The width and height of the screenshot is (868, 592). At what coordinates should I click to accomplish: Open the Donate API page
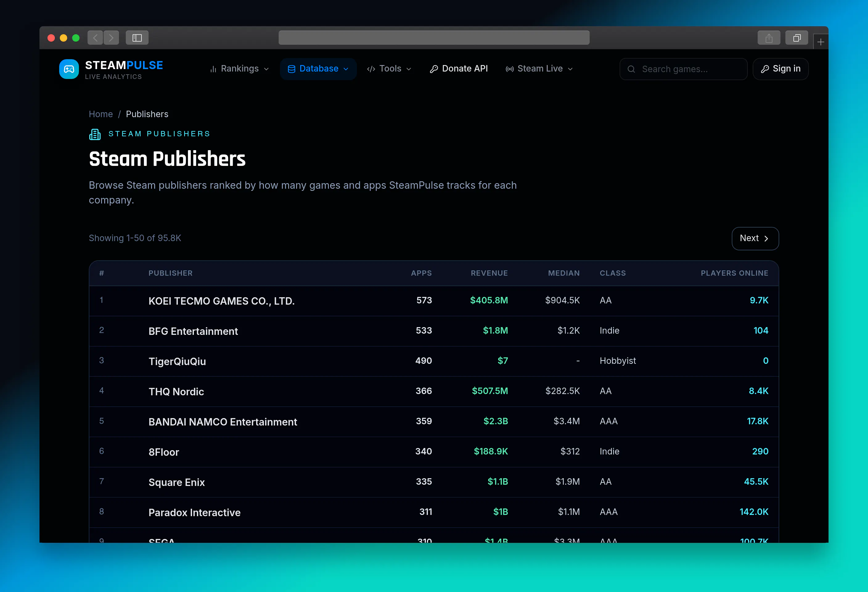click(x=459, y=69)
